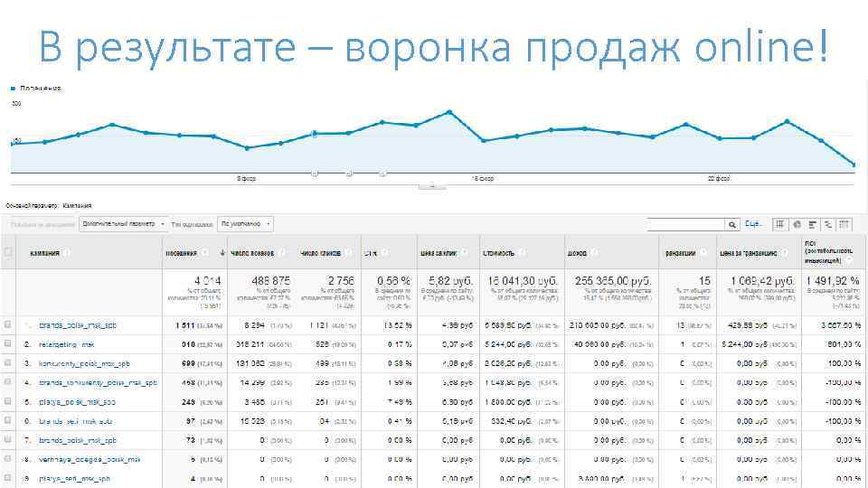Tick checkbox for verhnaya_odegda_poisk_msk row
868x488 pixels.
pyautogui.click(x=8, y=459)
